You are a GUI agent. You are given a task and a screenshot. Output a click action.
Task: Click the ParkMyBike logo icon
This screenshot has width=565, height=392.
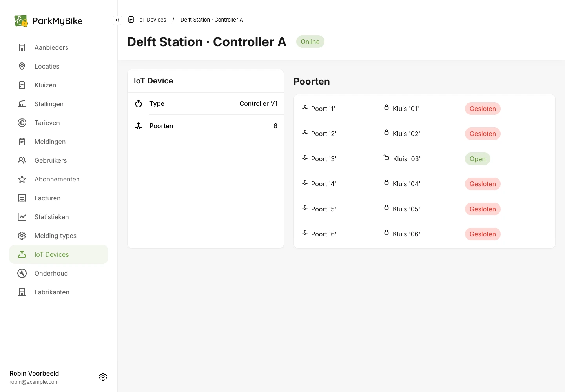click(21, 21)
